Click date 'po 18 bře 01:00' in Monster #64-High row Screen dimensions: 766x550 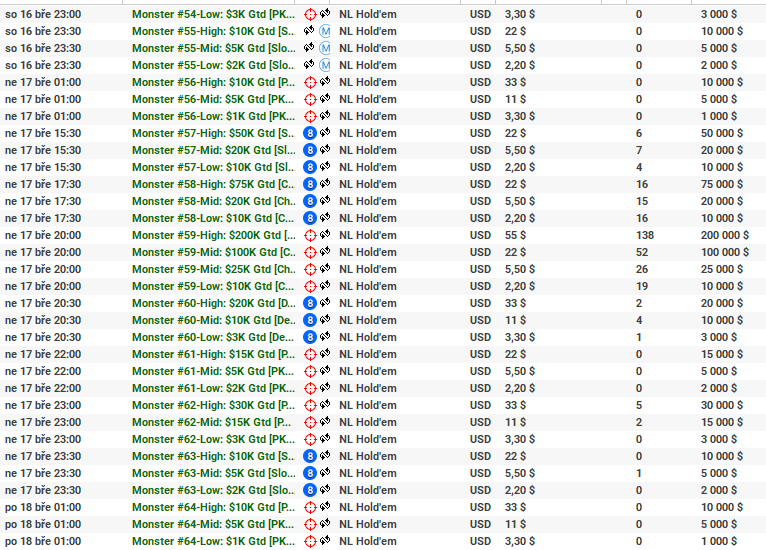click(x=43, y=508)
